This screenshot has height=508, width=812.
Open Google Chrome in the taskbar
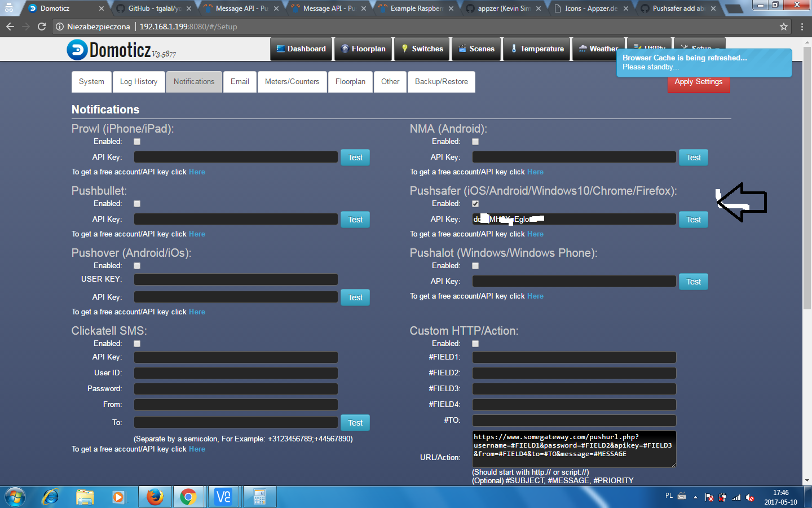pos(188,497)
